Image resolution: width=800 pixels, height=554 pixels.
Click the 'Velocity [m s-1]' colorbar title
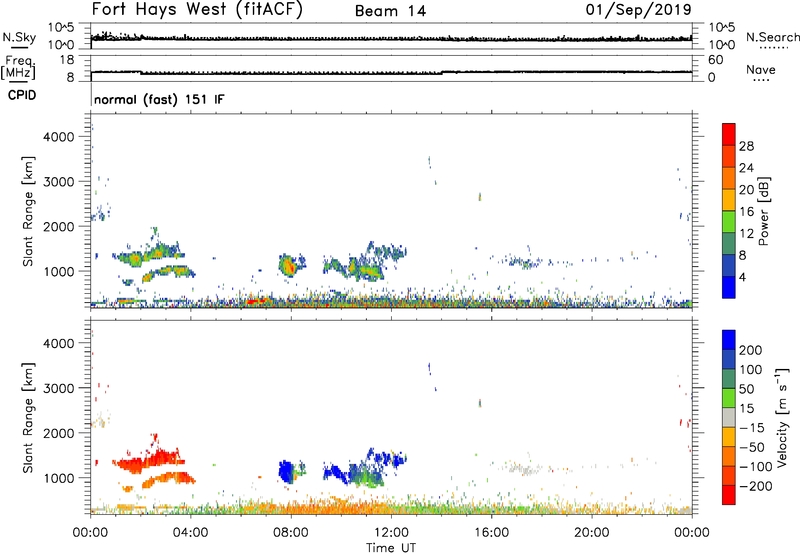782,417
